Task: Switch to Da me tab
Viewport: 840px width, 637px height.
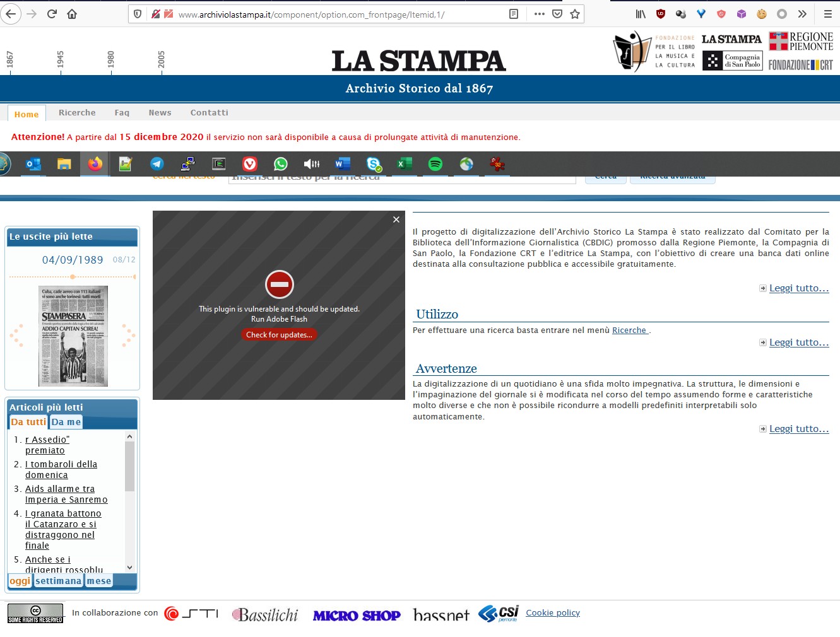Action: click(x=66, y=422)
